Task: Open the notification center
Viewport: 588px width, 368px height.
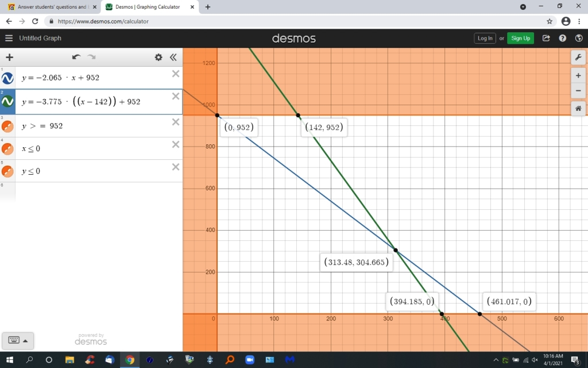Action: point(575,360)
